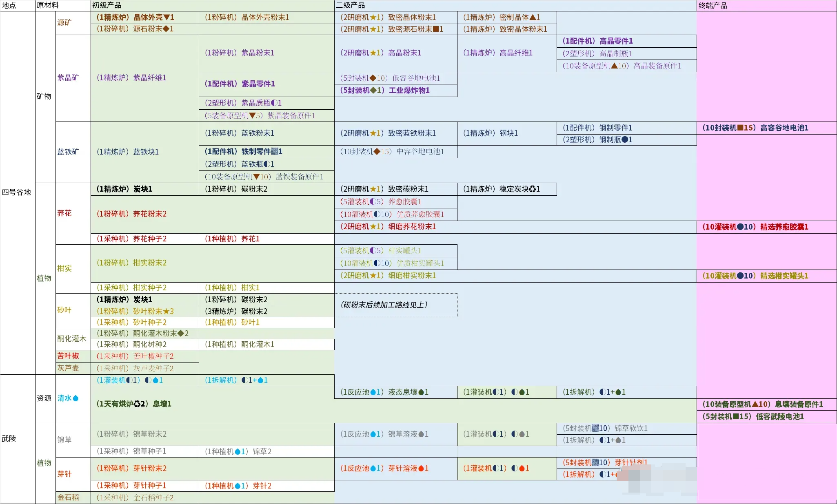Select the 资源 category cell
The image size is (837, 504).
point(45,398)
